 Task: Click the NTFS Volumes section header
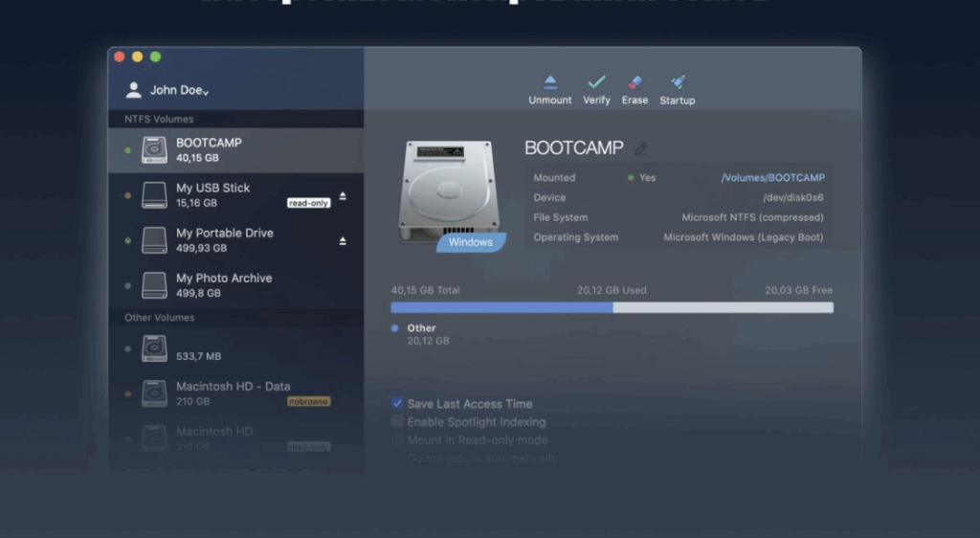(x=159, y=119)
